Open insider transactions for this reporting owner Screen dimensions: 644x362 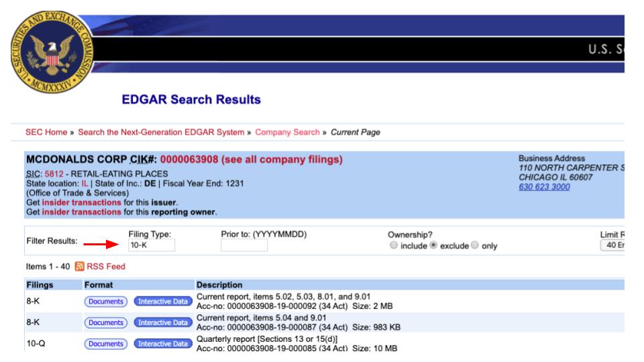point(81,212)
